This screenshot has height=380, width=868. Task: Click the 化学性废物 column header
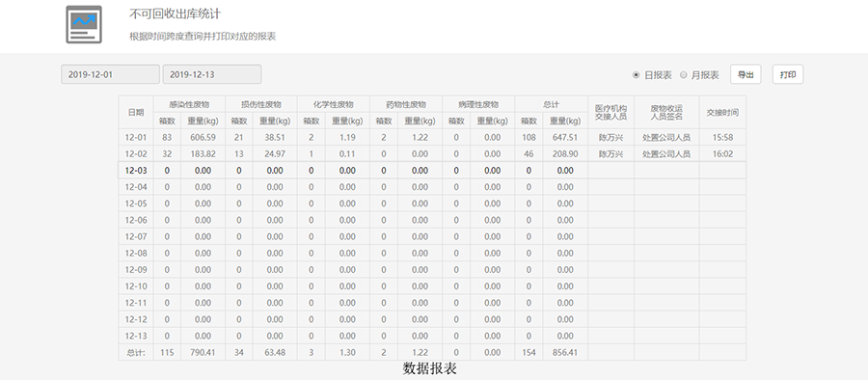pos(334,104)
